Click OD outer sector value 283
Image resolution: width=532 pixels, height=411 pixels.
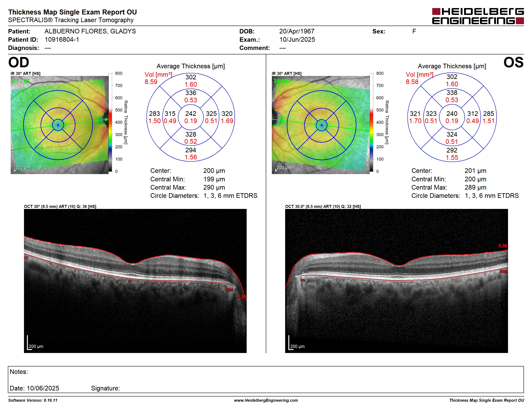154,114
